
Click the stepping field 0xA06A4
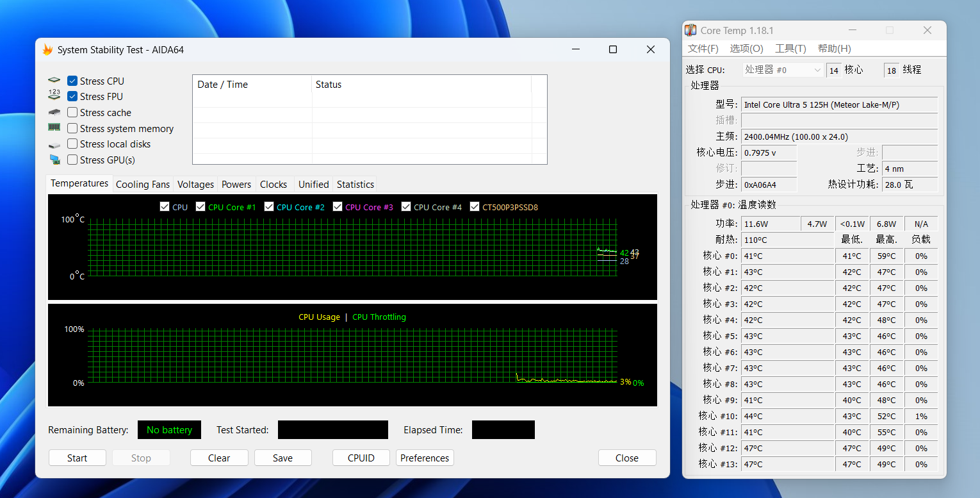(x=769, y=185)
